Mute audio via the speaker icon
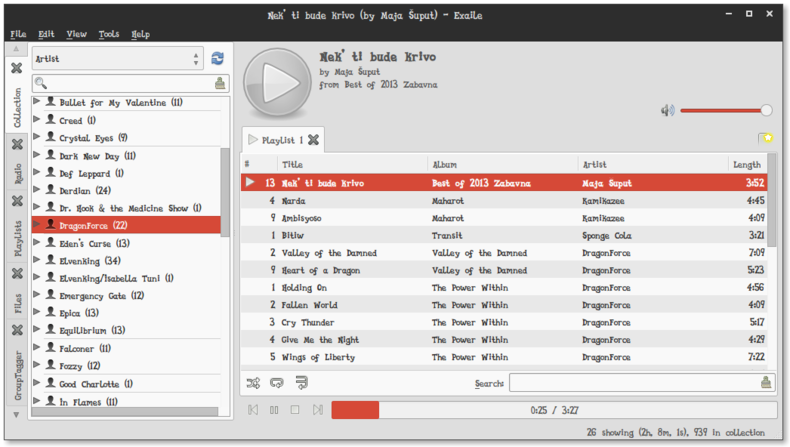Screen dimensions: 790x447 [x=667, y=110]
